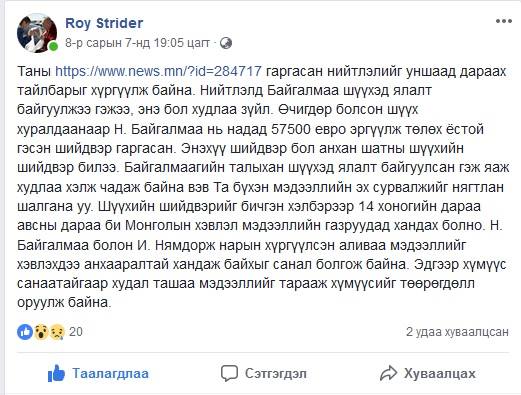Open the three-dot post options menu
The height and width of the screenshot is (395, 521).
[503, 21]
